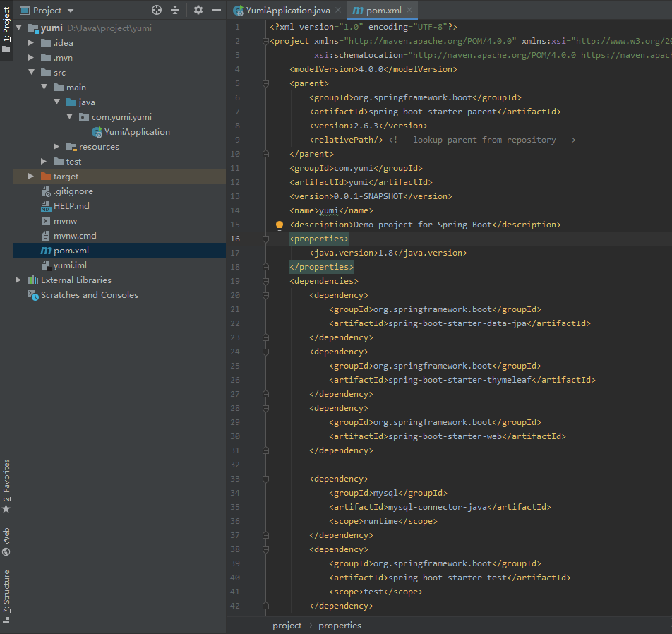Toggle the 1: Project tool window button
This screenshot has height=634, width=672.
6,30
